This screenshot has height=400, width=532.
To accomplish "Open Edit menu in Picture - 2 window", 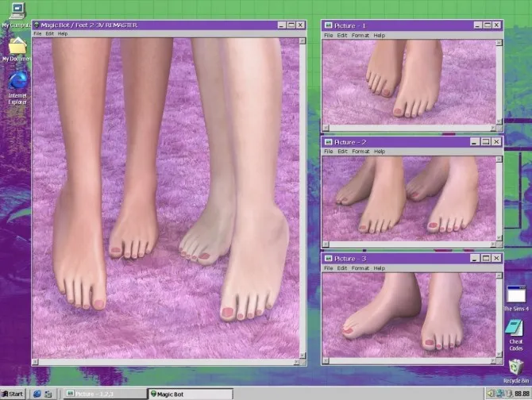I will pos(342,151).
